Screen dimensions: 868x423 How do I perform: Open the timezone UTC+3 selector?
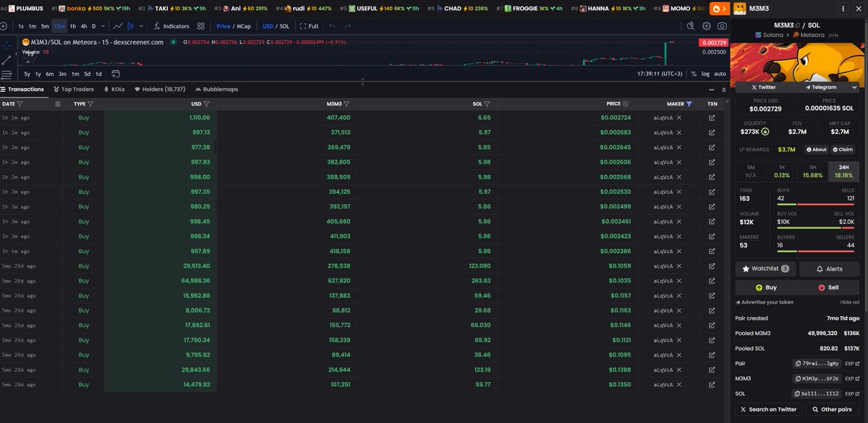(660, 74)
